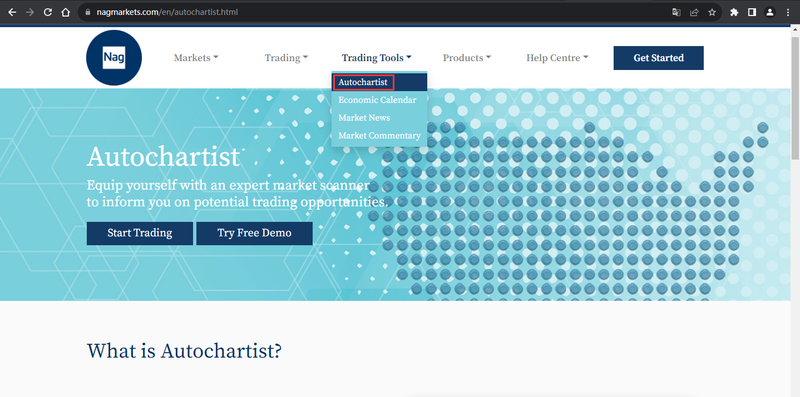Screen dimensions: 800x397
Task: Click the Get Started button
Action: pos(658,58)
